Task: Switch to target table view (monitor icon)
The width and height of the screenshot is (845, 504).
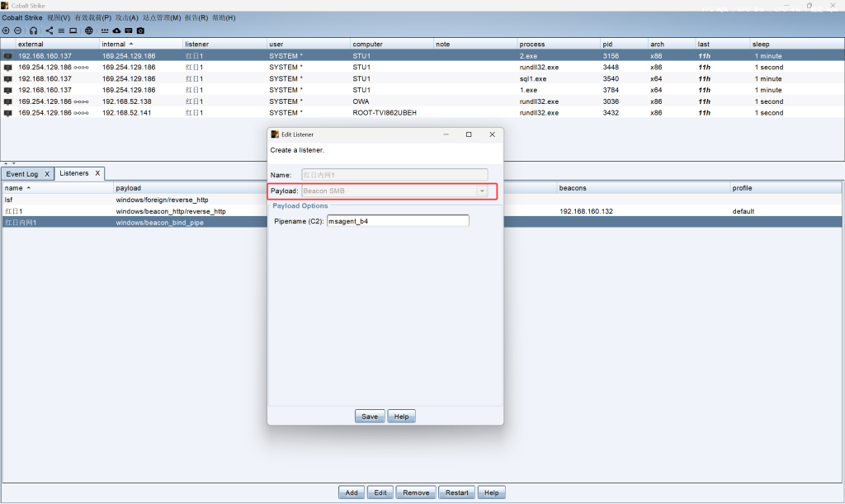Action: coord(73,31)
